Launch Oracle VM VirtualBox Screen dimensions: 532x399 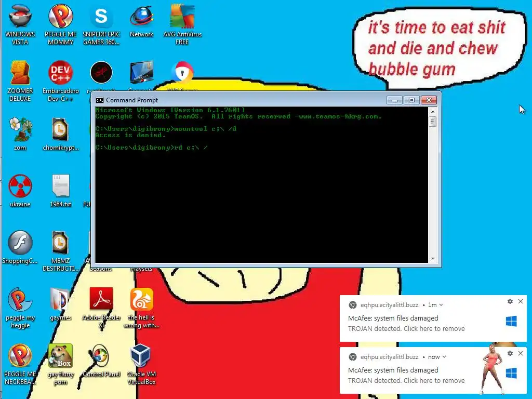coord(141,365)
